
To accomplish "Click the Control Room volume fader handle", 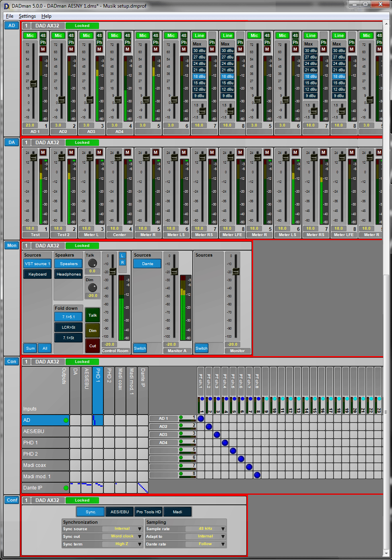I will [x=113, y=272].
